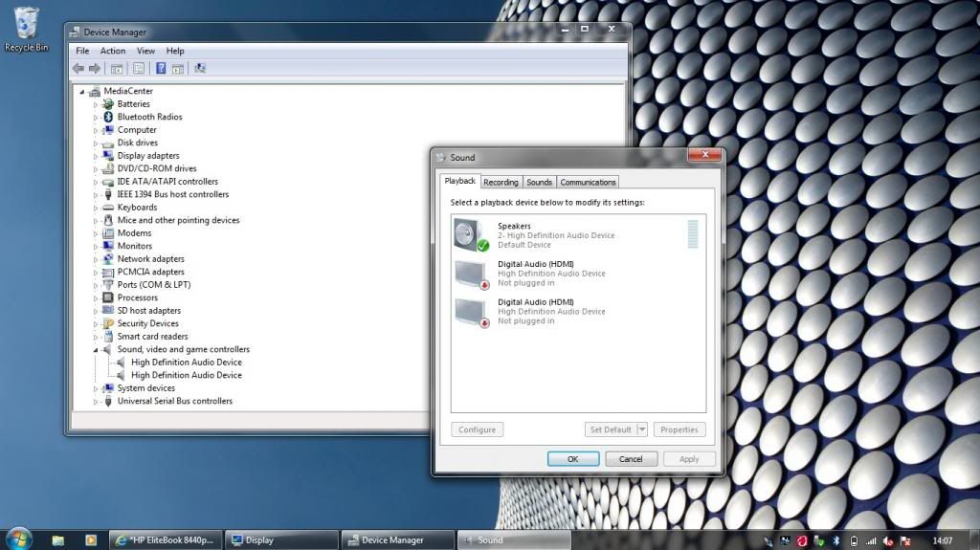Switch to HP EliteBook 8440p browser taskbar button
Viewport: 980px width, 550px height.
point(165,540)
